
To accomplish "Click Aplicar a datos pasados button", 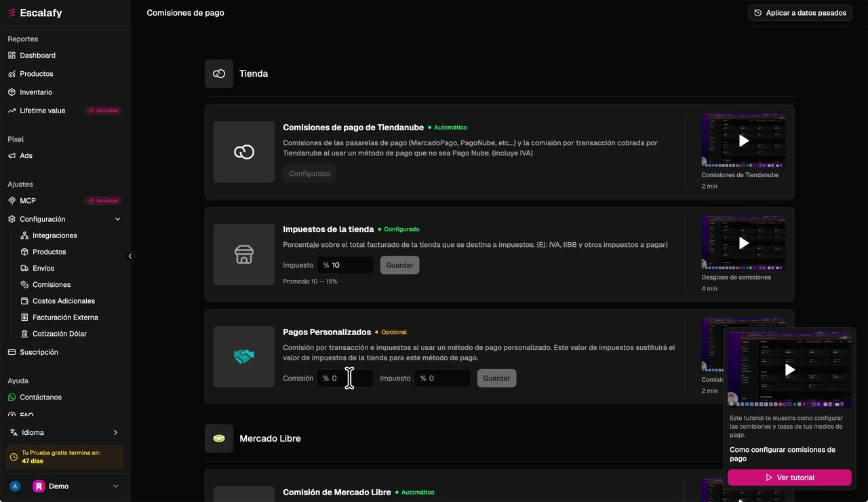I will (x=800, y=13).
